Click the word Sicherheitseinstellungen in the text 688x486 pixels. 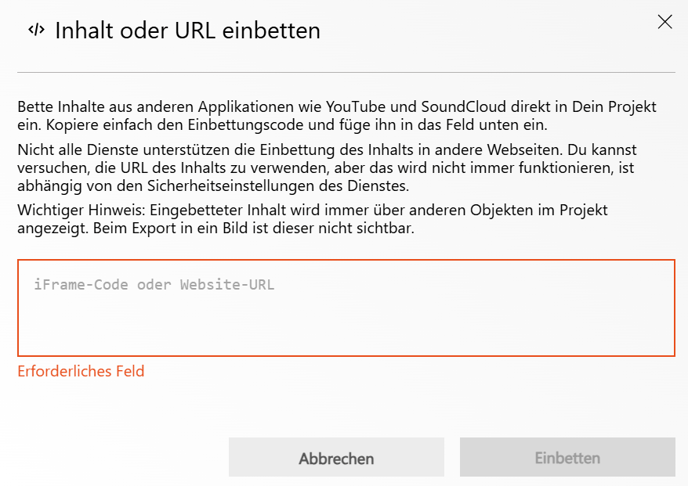[x=231, y=186]
